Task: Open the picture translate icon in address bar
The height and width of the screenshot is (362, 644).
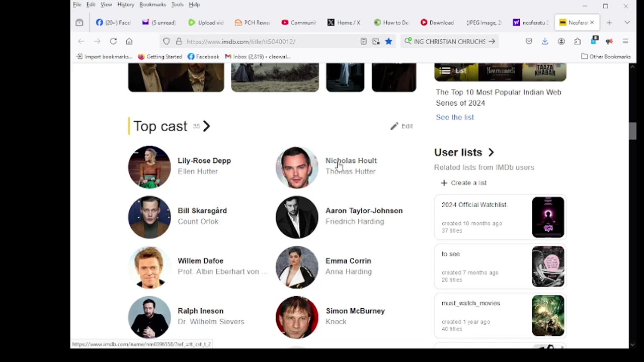Action: point(376,41)
